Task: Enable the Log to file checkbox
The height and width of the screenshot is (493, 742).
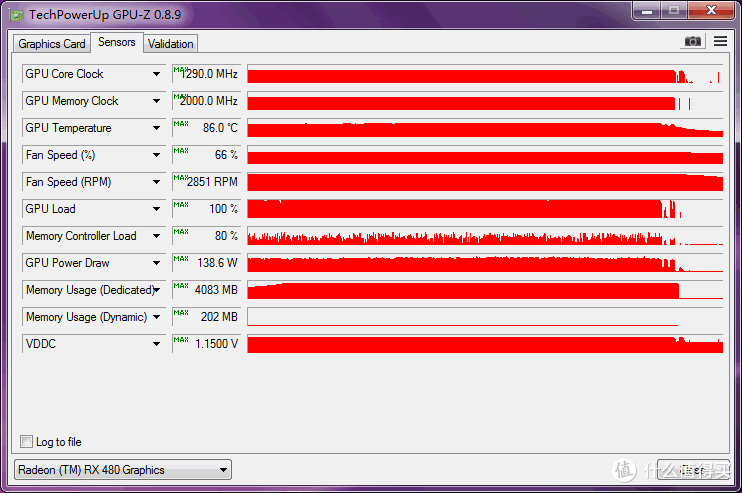Action: (x=27, y=442)
